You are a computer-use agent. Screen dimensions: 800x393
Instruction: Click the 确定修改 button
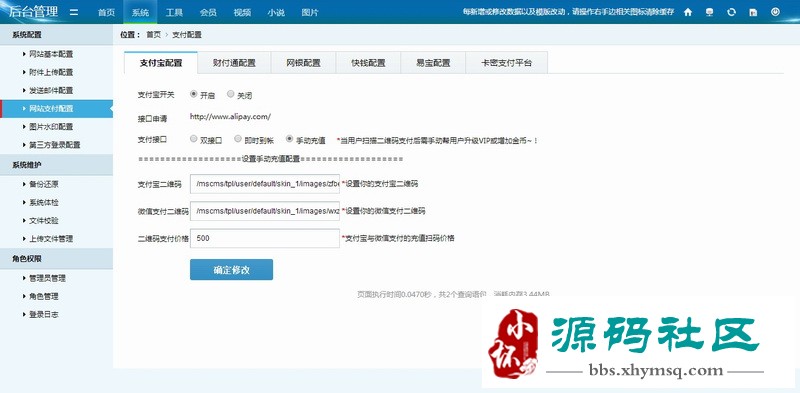pyautogui.click(x=231, y=269)
